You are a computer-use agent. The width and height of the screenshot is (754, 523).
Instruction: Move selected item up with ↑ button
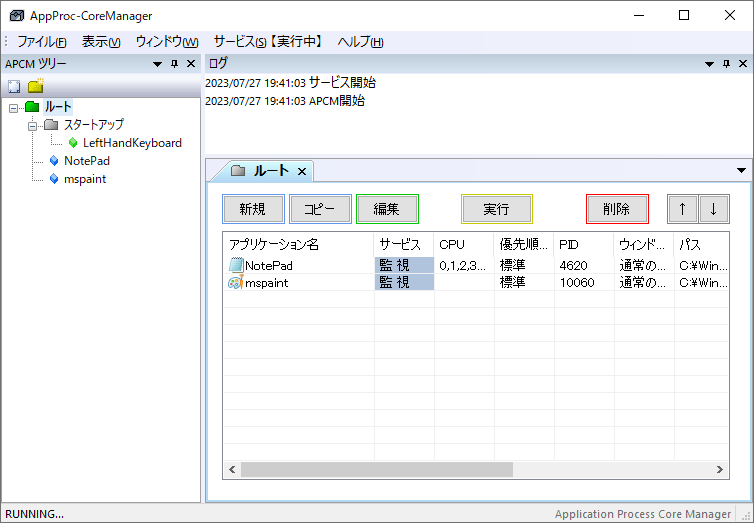point(682,209)
